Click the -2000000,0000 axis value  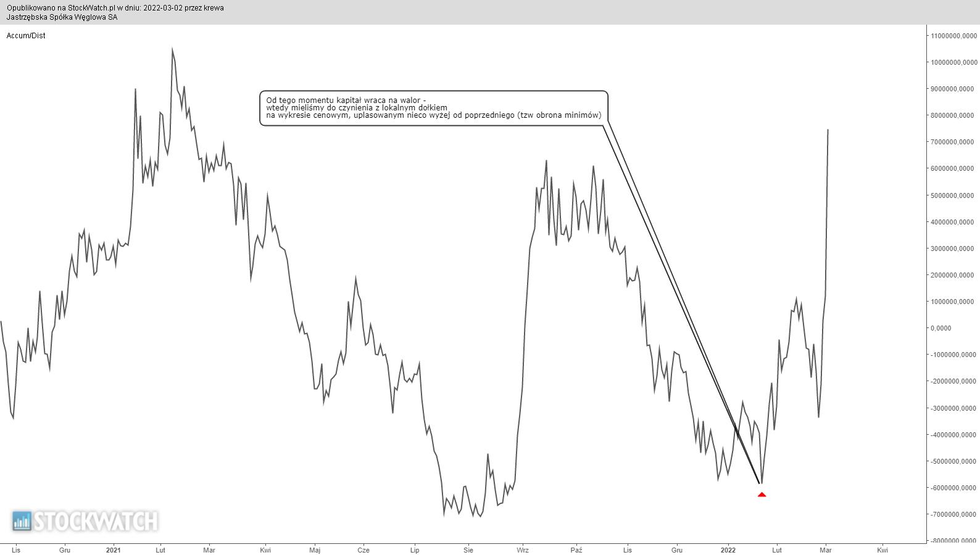(x=953, y=381)
